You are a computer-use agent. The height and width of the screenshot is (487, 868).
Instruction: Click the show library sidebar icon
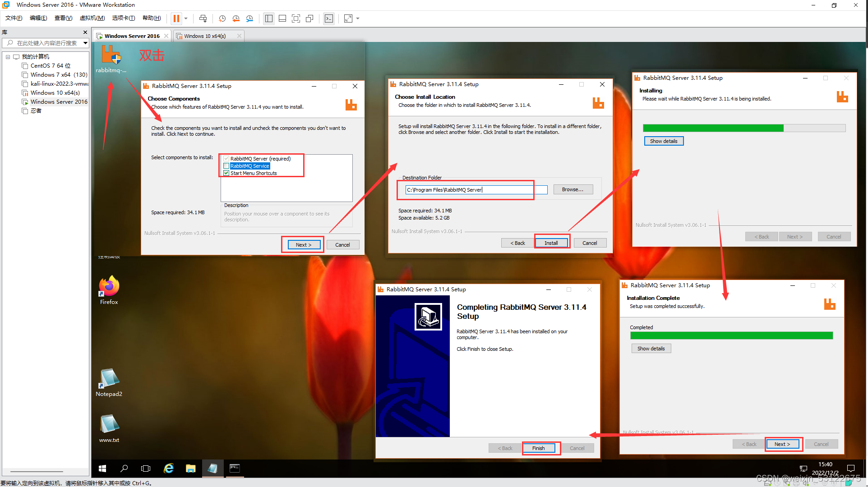(x=269, y=18)
